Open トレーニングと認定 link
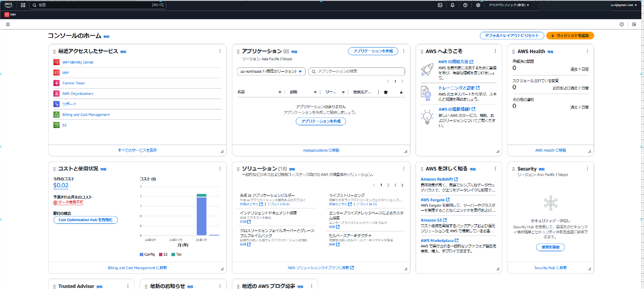Screen dimensions: 644x289 coord(460,88)
